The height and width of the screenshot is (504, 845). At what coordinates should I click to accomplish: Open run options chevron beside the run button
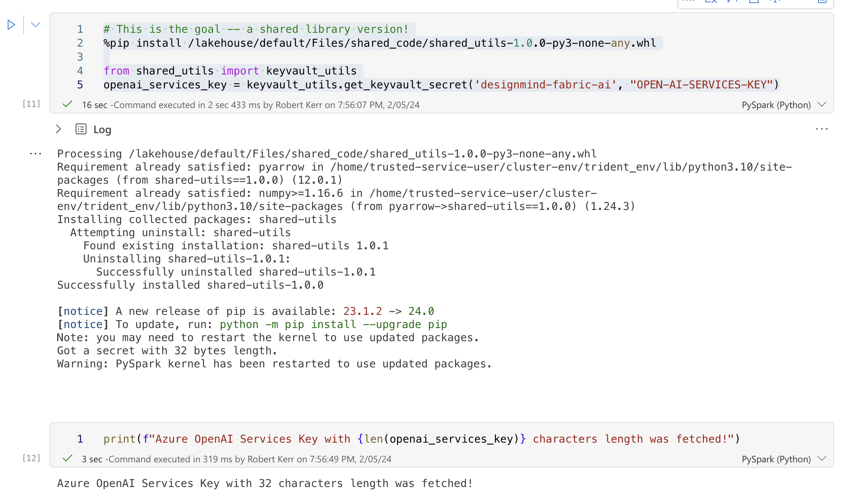point(35,25)
